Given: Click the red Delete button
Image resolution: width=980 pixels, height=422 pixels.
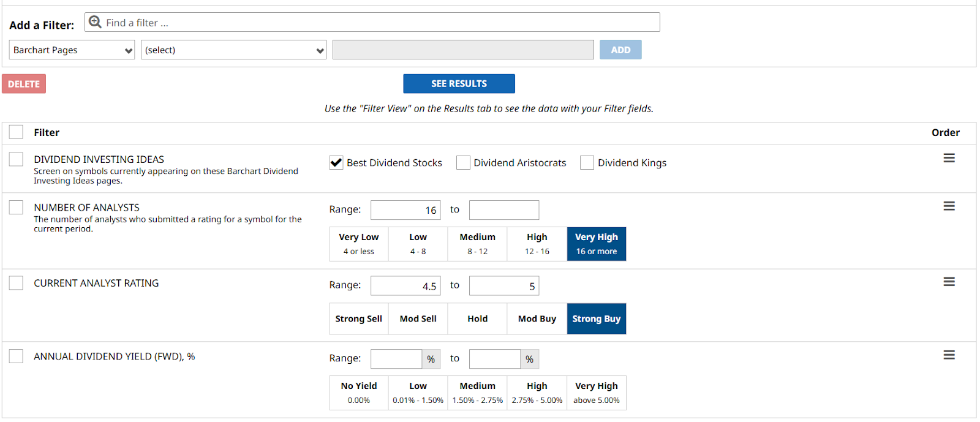Looking at the screenshot, I should (x=24, y=84).
